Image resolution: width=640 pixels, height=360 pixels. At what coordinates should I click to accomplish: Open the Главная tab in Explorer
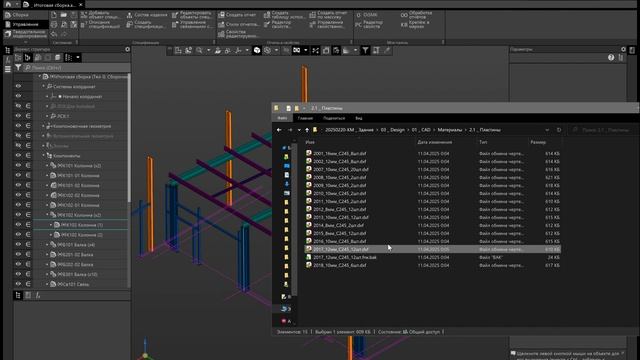click(x=305, y=118)
